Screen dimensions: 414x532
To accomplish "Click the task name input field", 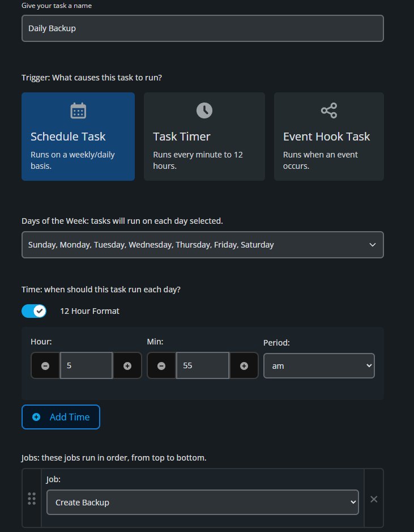I will [x=202, y=28].
